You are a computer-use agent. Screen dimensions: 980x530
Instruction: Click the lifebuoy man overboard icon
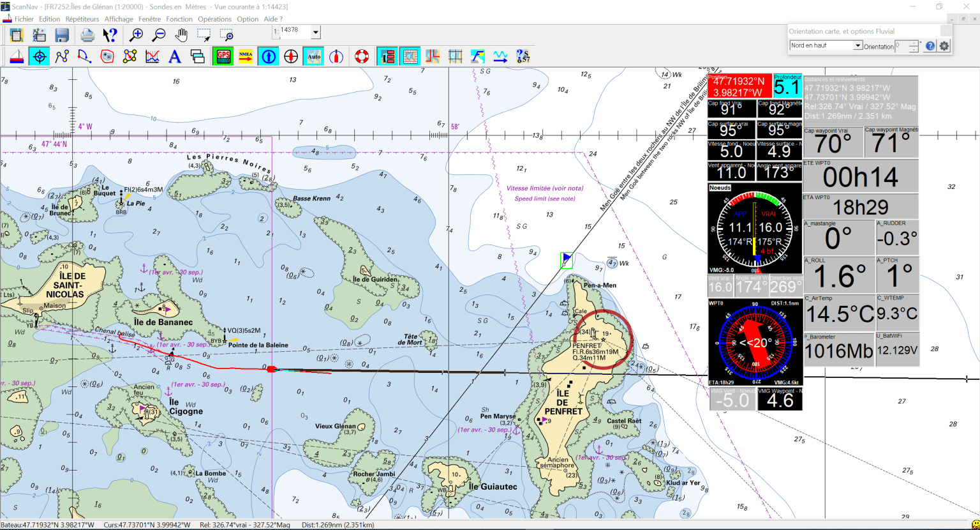(x=362, y=56)
